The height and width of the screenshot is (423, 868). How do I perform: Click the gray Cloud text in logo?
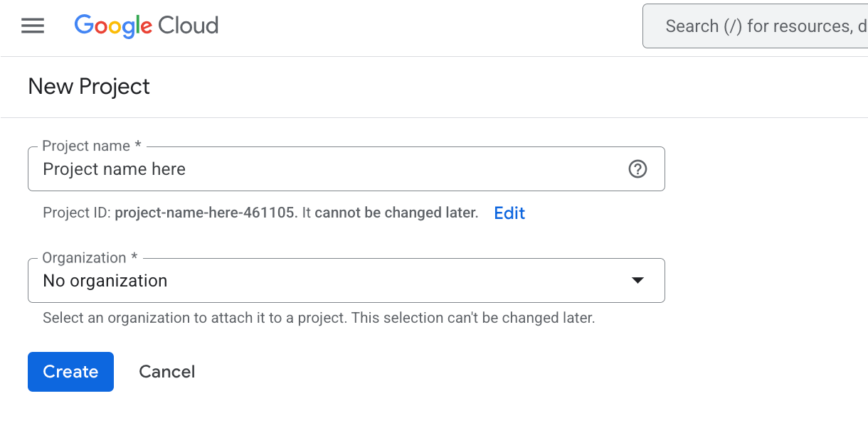pos(188,26)
